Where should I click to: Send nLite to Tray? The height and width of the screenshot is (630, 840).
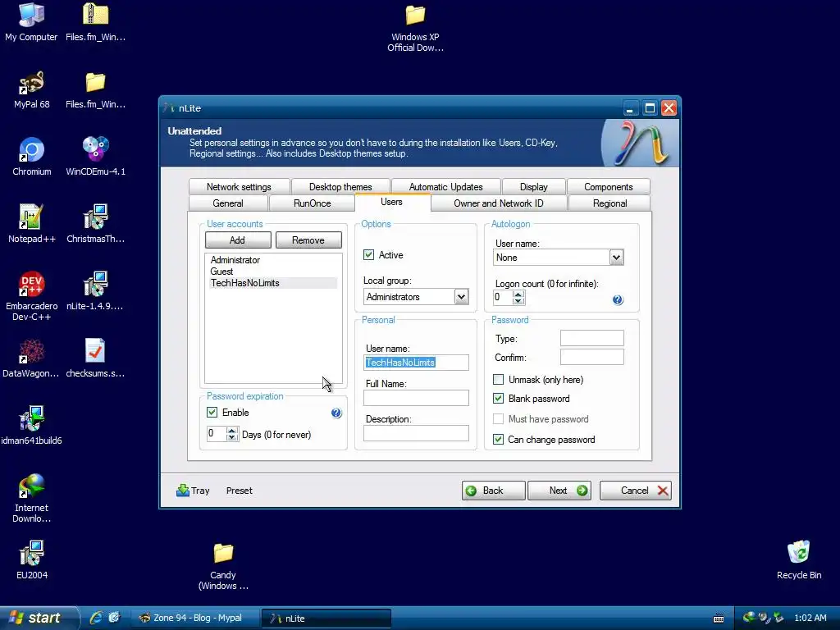tap(193, 491)
